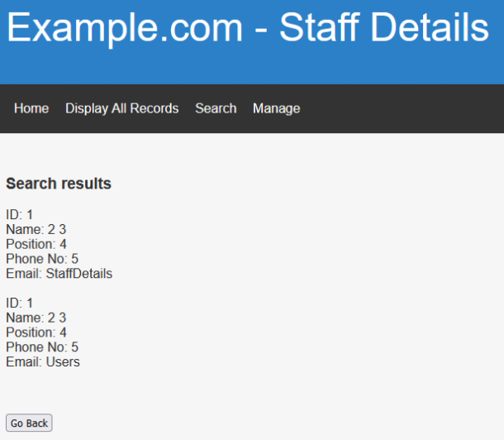Click the Email: Users line

pos(43,361)
